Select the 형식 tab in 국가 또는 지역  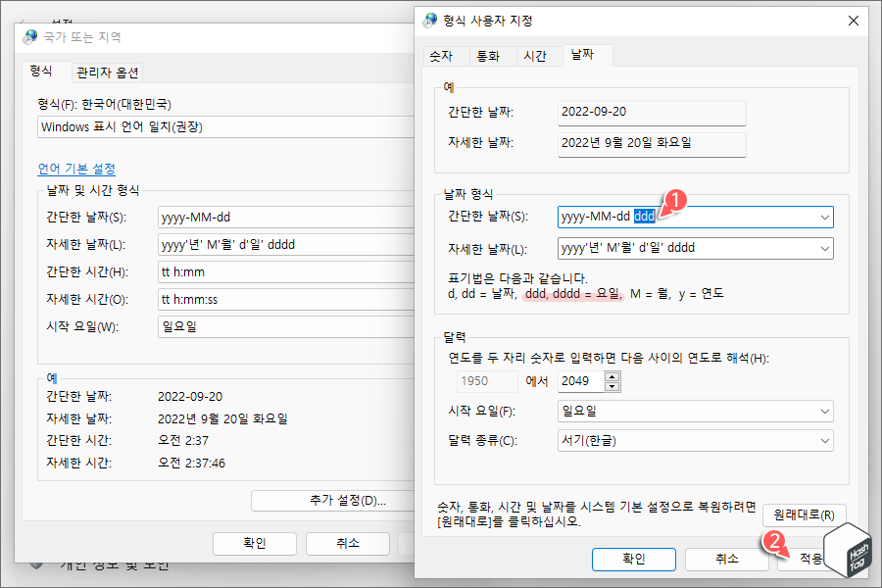[42, 72]
